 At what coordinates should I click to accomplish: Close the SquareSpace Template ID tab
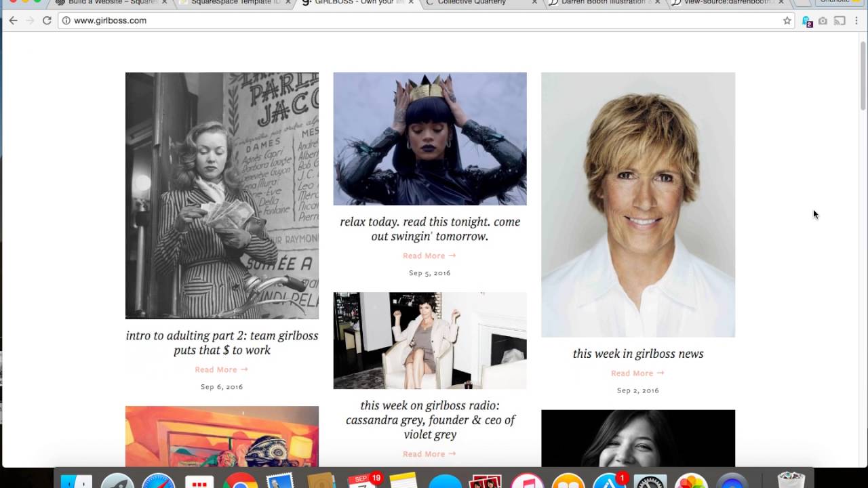[x=288, y=3]
